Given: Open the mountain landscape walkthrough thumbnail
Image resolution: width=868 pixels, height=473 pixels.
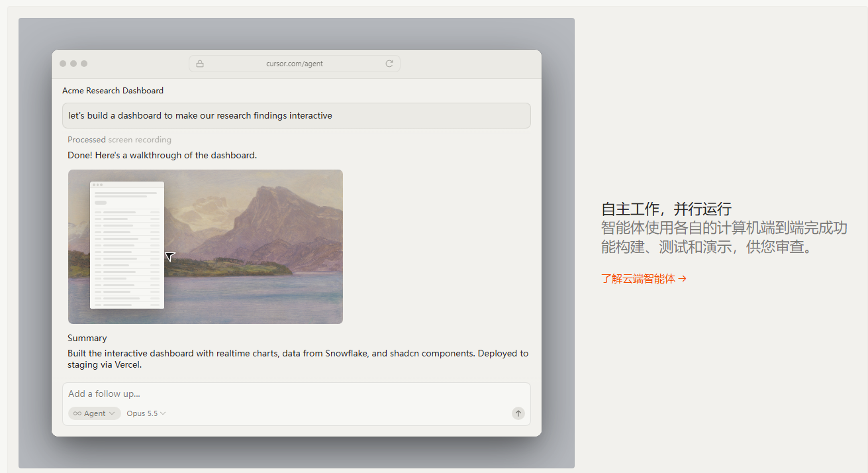Looking at the screenshot, I should [205, 246].
